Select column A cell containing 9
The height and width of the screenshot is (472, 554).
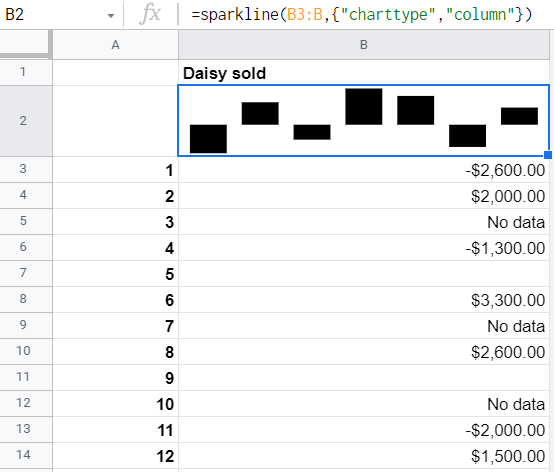click(x=116, y=378)
